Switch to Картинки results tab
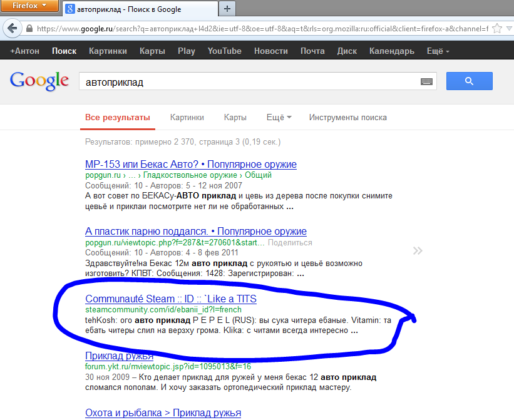This screenshot has height=420, width=514. point(187,117)
